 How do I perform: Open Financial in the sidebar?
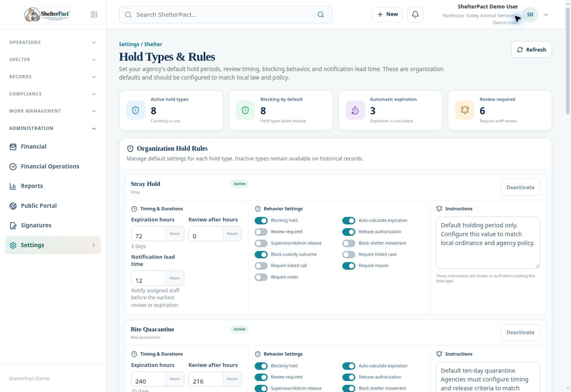(53, 146)
